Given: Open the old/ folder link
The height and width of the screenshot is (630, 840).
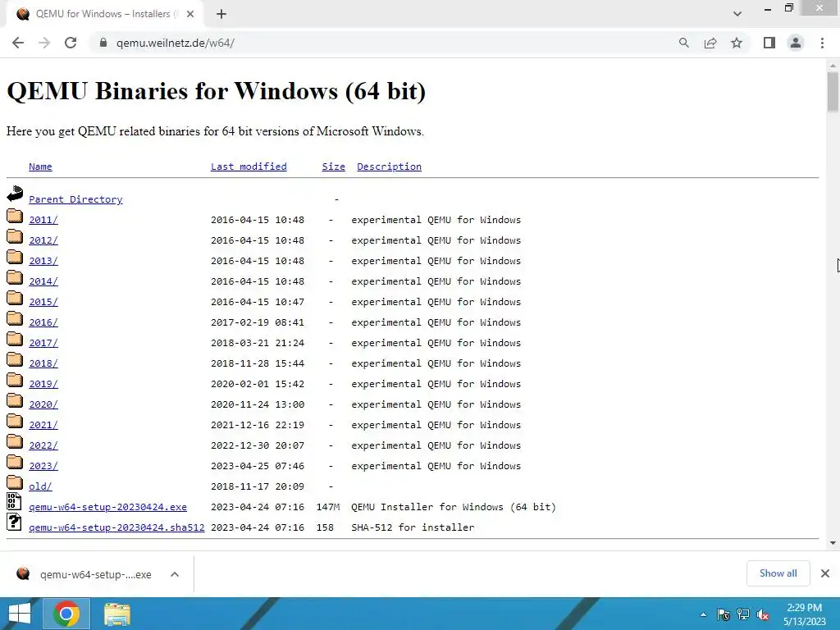Looking at the screenshot, I should pyautogui.click(x=40, y=486).
